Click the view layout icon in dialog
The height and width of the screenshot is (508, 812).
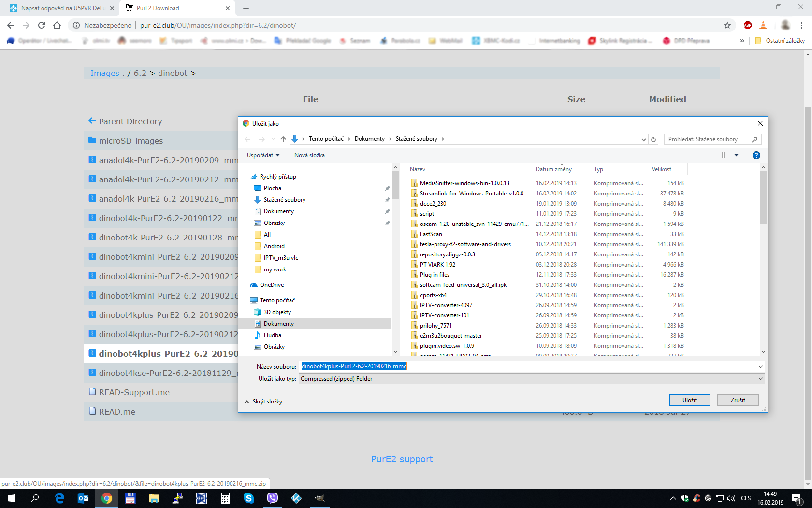coord(726,155)
